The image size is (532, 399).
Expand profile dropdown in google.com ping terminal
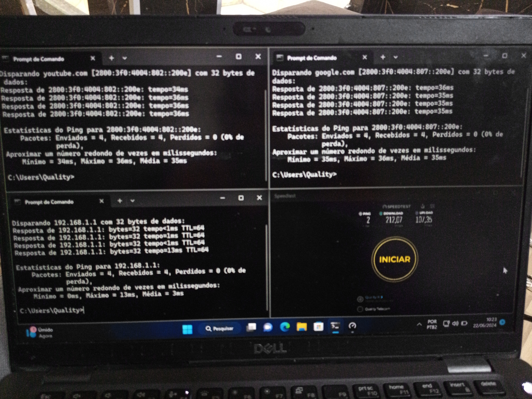point(396,57)
